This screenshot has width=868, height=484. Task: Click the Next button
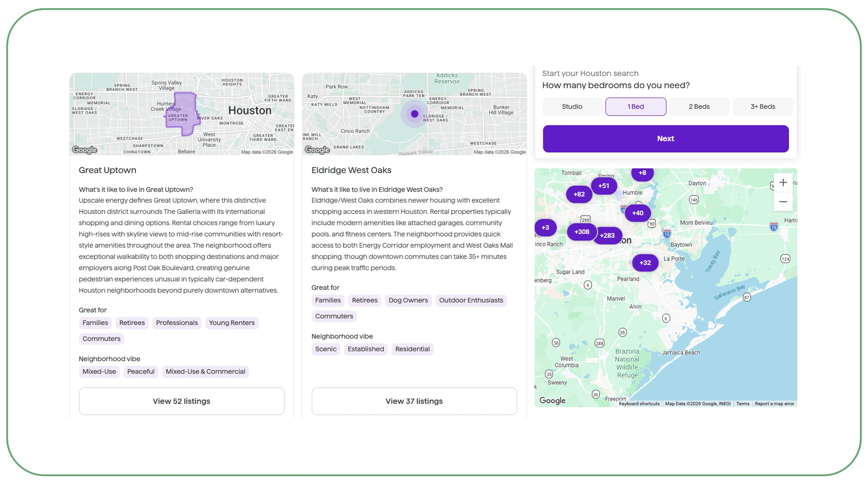pyautogui.click(x=665, y=139)
